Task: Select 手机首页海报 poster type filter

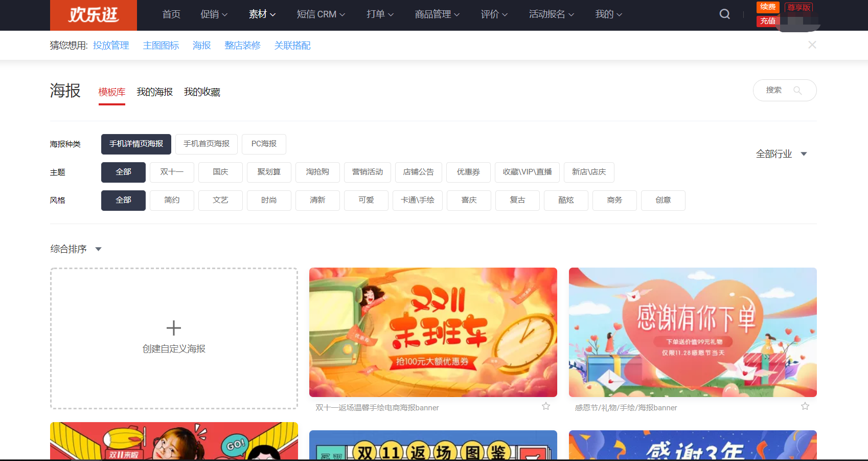Action: (207, 144)
